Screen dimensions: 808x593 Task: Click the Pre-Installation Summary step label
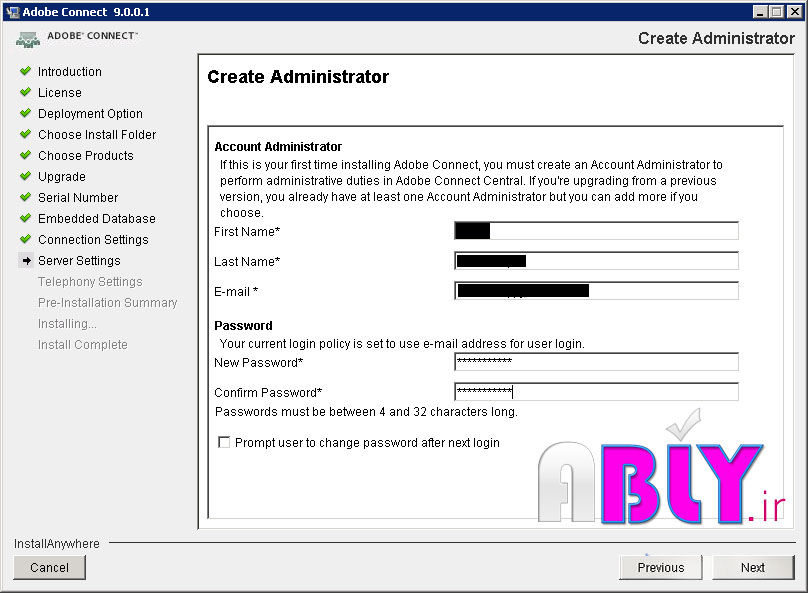pyautogui.click(x=107, y=303)
